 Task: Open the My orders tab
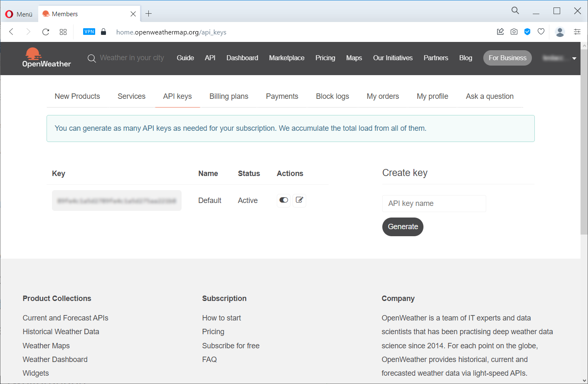(383, 96)
